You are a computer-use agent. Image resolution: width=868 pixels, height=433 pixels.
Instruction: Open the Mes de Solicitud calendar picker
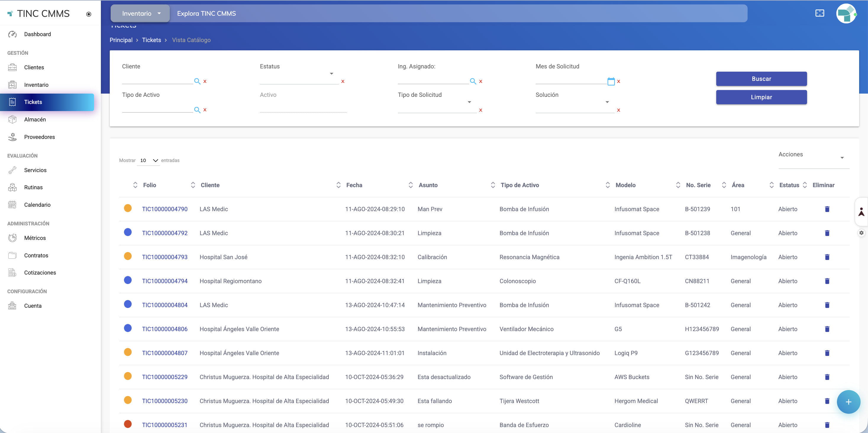coord(611,81)
